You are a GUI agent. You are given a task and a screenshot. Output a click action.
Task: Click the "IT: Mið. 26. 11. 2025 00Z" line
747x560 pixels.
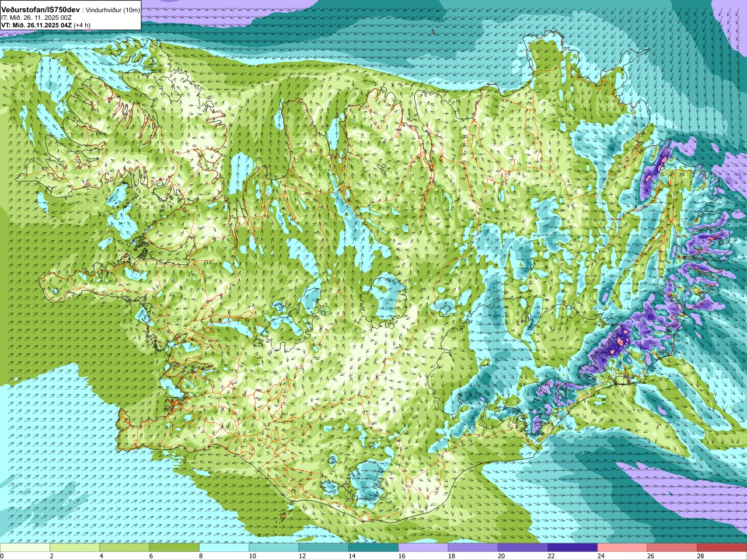pyautogui.click(x=37, y=18)
